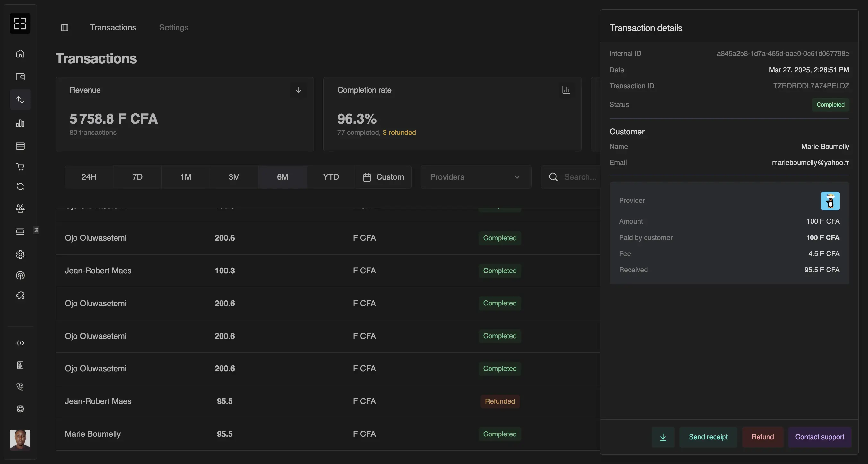Image resolution: width=868 pixels, height=464 pixels.
Task: Click the shopping cart sidebar icon
Action: click(x=20, y=167)
